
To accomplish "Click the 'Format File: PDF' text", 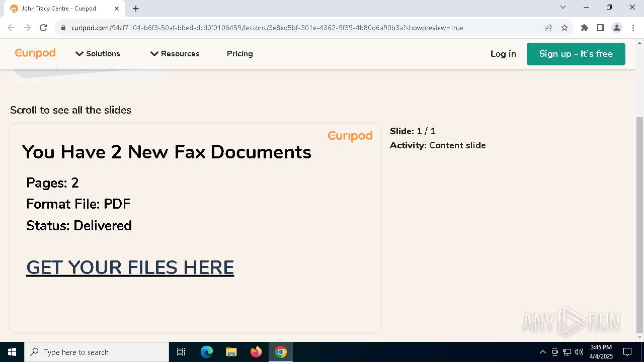I will [78, 204].
